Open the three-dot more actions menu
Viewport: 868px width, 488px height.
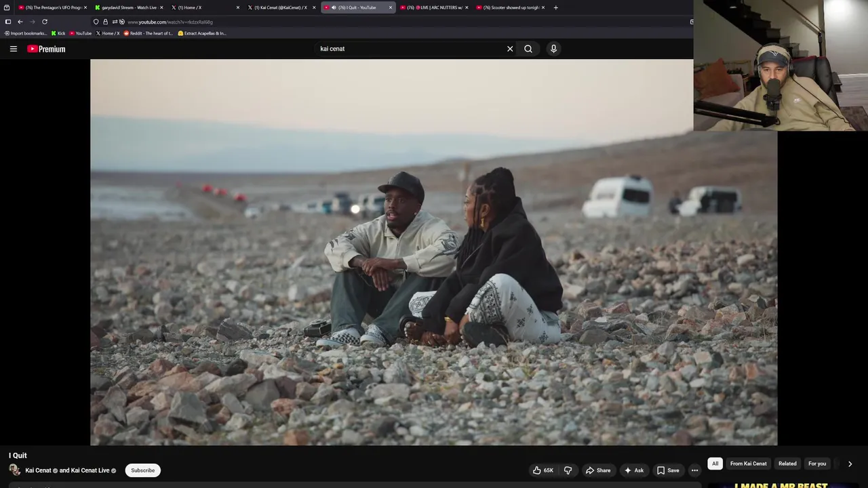pyautogui.click(x=694, y=470)
